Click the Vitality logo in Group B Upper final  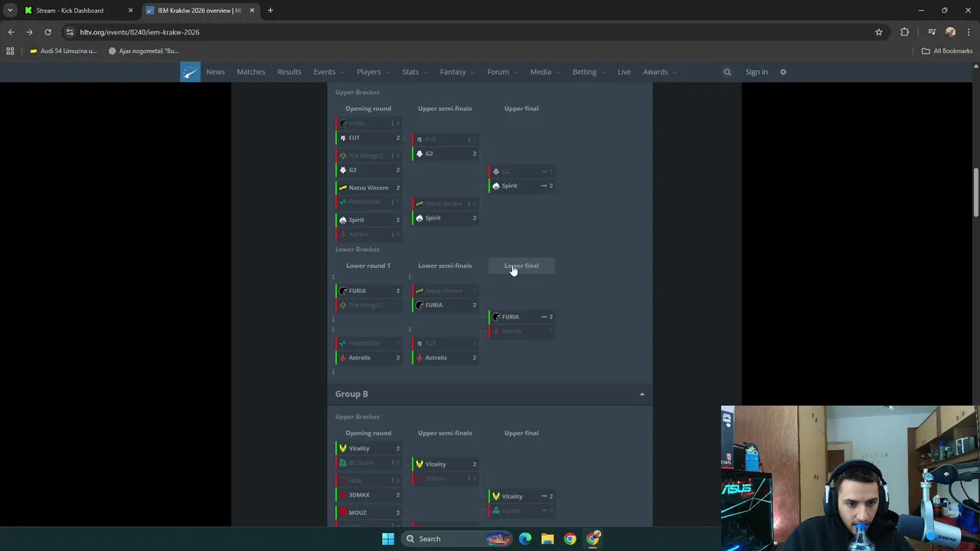[496, 497]
